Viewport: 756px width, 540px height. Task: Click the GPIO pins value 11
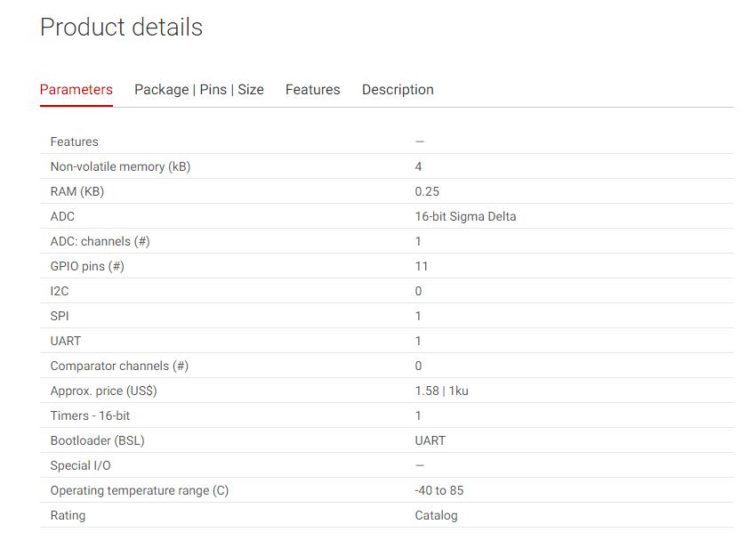click(422, 267)
